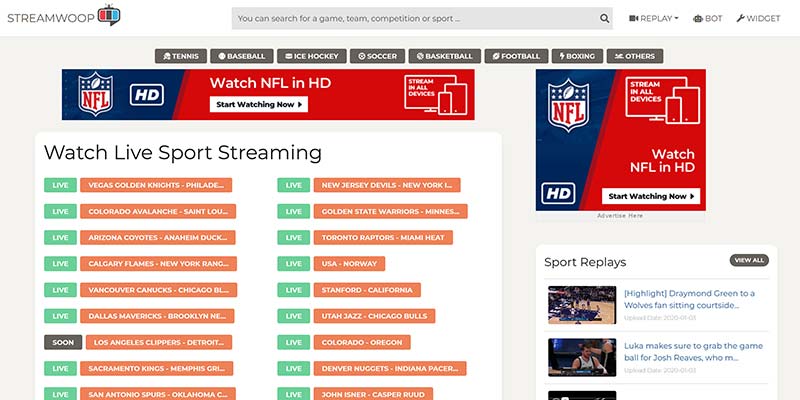Click Start Watching Now in top banner
The image size is (800, 400).
259,104
